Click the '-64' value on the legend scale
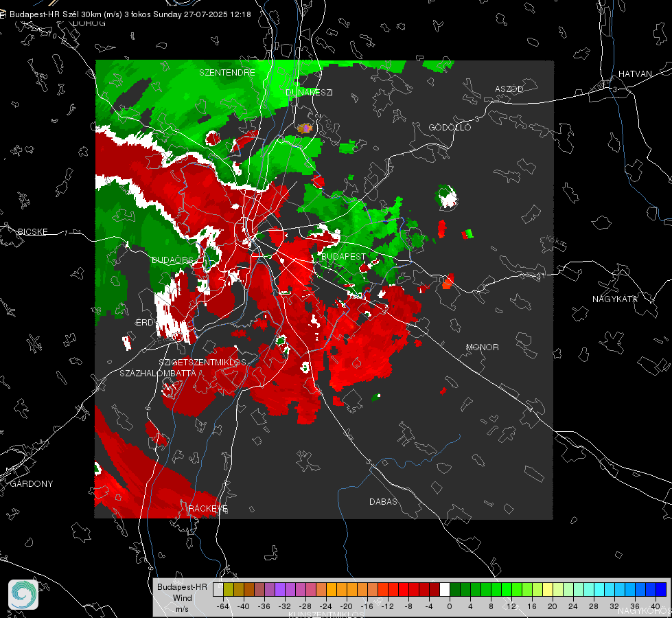Screen dimensions: 672x618 (x=223, y=606)
